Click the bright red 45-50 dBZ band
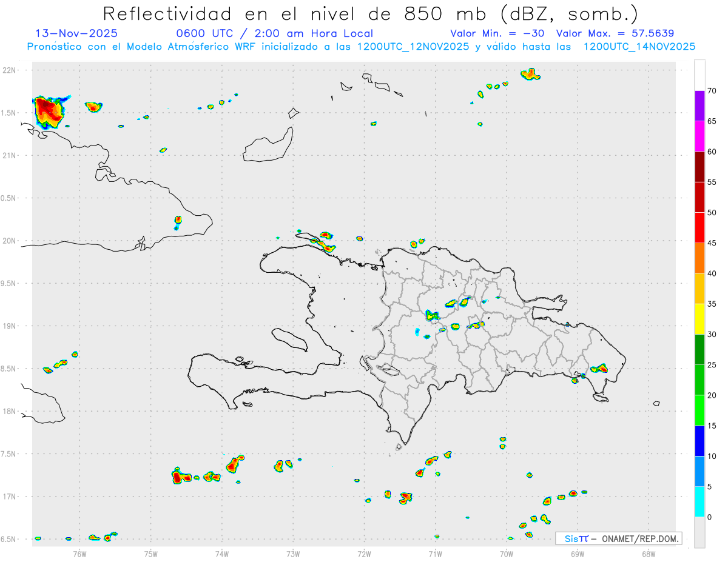This screenshot has height=562, width=728. (699, 228)
